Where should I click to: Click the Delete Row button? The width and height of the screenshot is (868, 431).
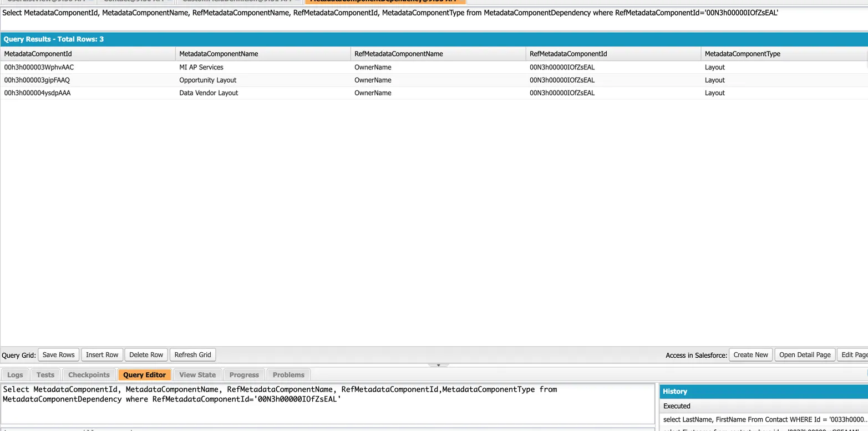pos(145,354)
